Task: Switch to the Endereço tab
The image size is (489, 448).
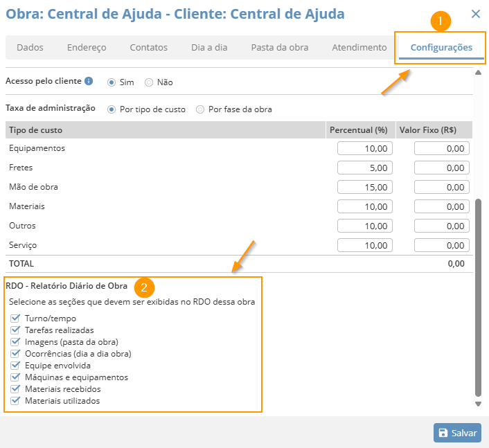Action: pyautogui.click(x=87, y=48)
